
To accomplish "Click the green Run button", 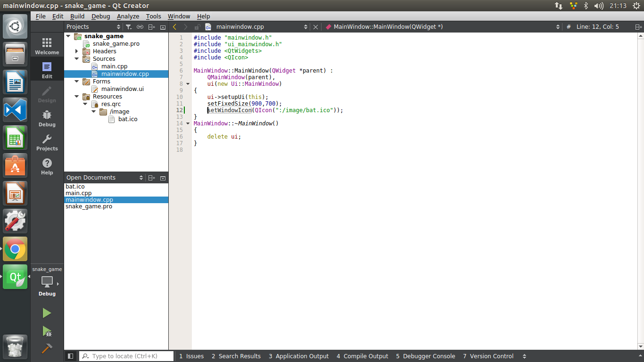I will point(47,313).
